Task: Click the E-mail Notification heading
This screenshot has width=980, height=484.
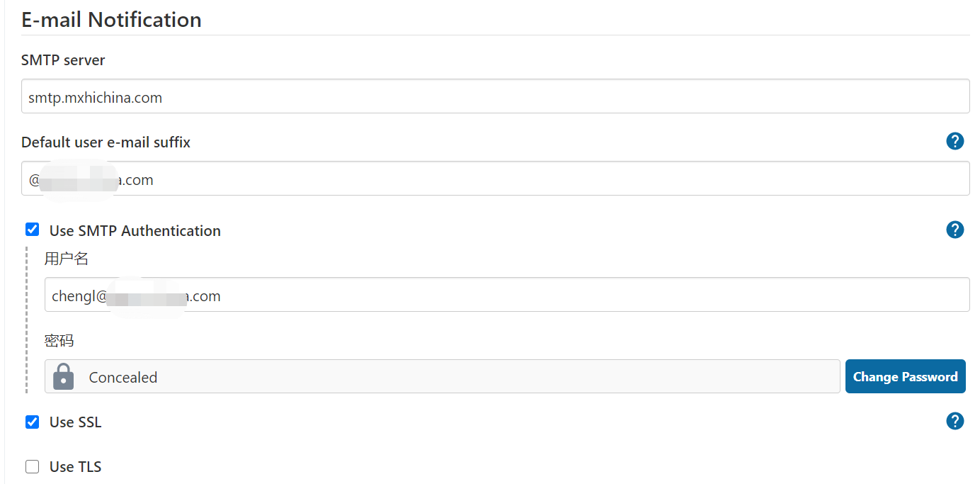Action: tap(110, 19)
